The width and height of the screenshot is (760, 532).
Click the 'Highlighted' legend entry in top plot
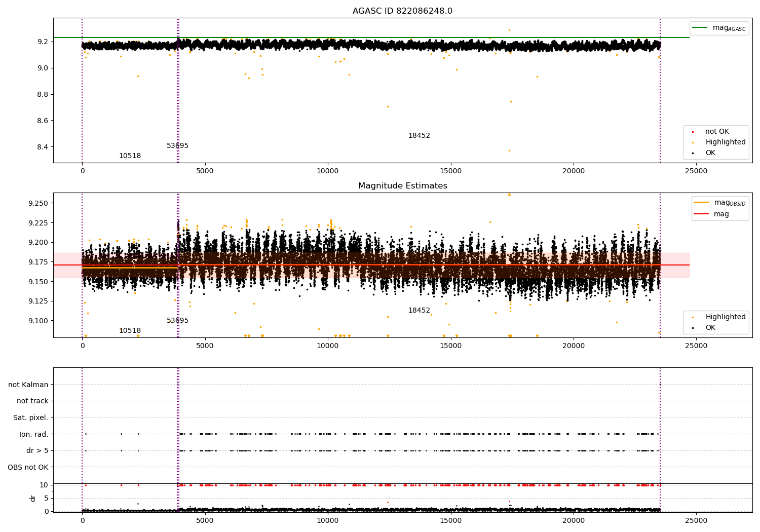point(725,142)
